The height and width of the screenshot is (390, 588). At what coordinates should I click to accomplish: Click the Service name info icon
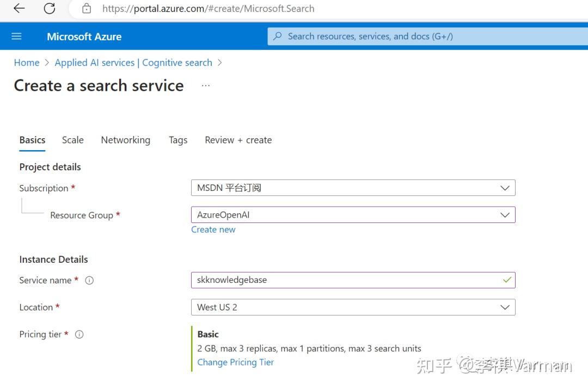point(89,280)
